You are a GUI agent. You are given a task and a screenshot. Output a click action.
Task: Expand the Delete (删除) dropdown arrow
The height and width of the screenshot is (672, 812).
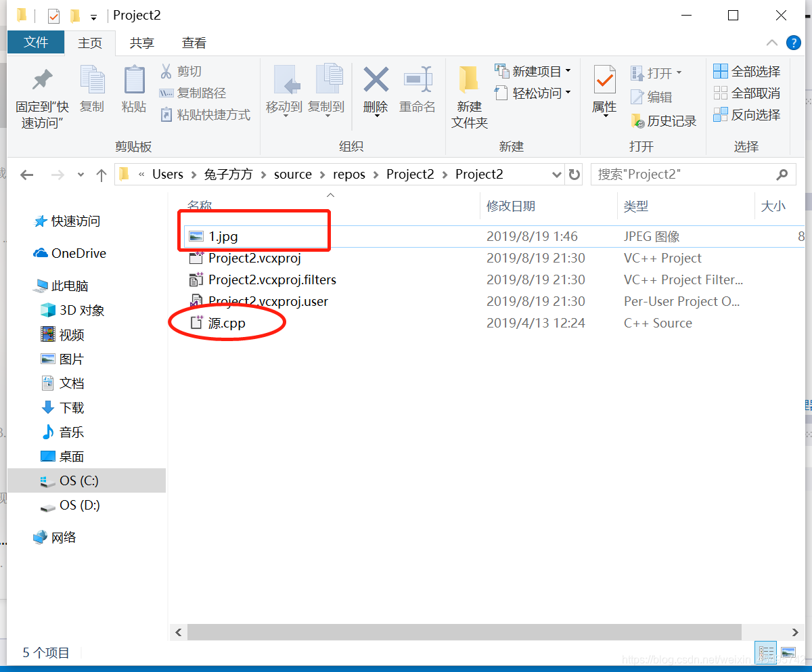[x=376, y=116]
